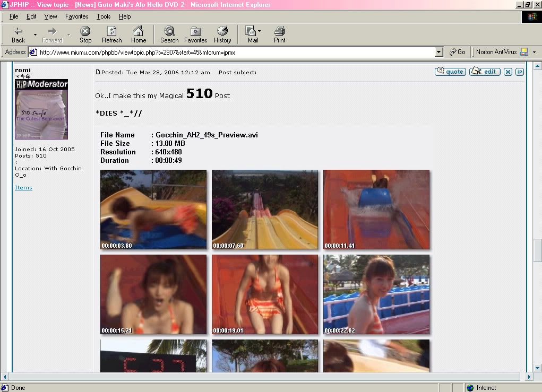This screenshot has width=542, height=392.
Task: Click the Norton AntiVirus toolbar icon
Action: point(524,52)
